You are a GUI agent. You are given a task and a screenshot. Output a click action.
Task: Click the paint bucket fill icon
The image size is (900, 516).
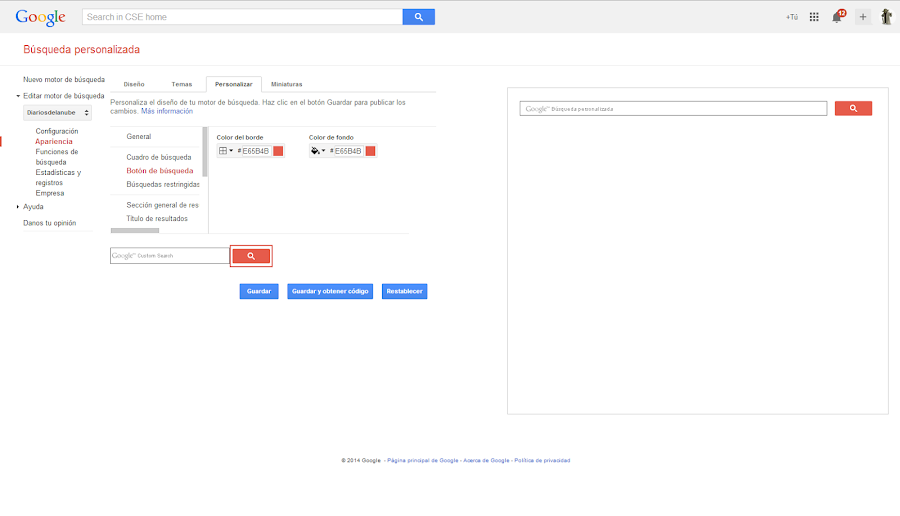click(x=315, y=151)
